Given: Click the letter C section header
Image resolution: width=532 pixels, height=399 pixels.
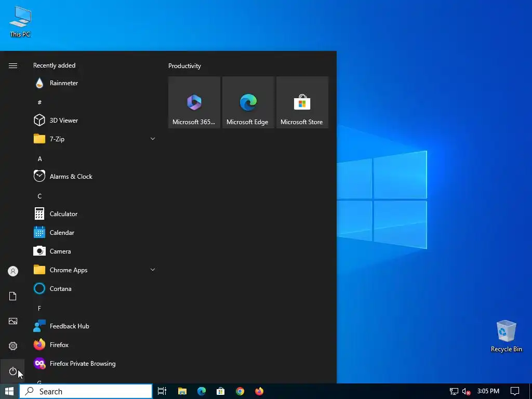Looking at the screenshot, I should point(39,196).
